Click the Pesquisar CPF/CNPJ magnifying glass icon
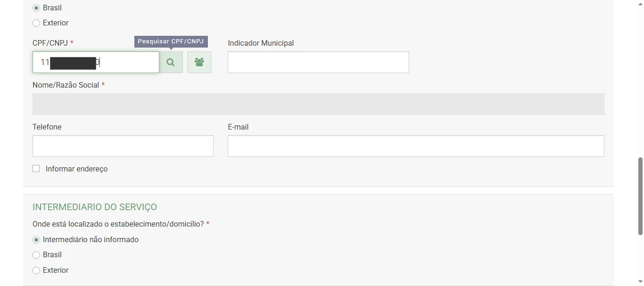644x286 pixels. pos(171,62)
